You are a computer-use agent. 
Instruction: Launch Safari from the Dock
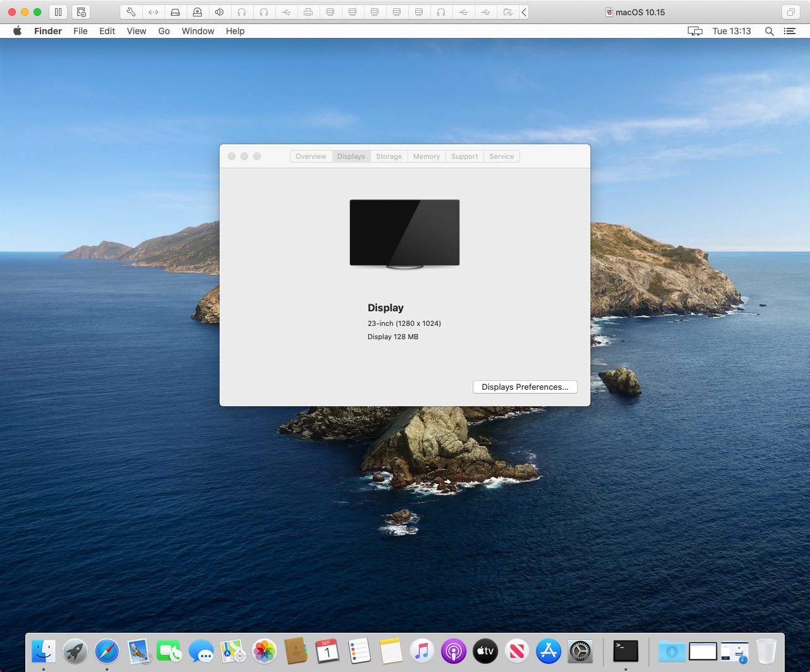point(106,651)
